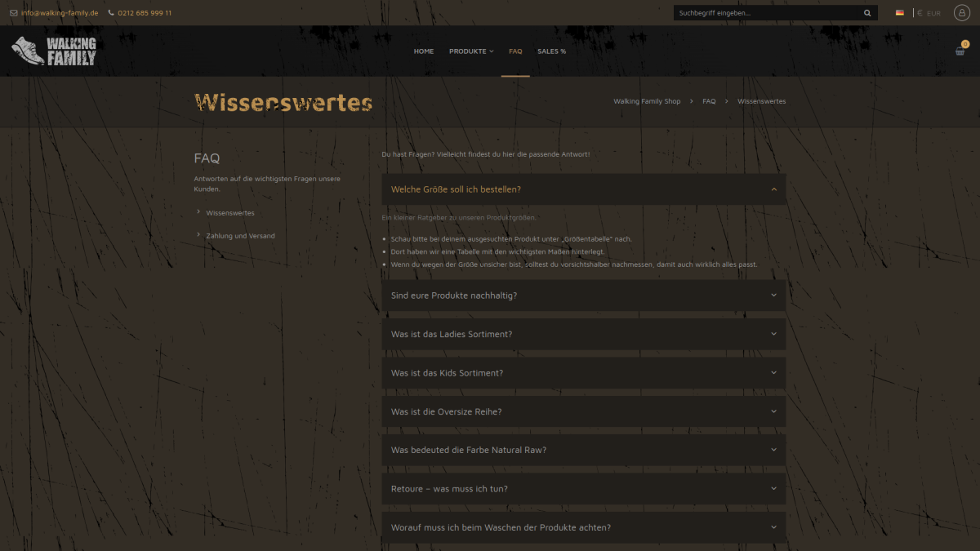Expand 'Was ist die Oversize Reihe?' chevron
This screenshot has width=980, height=551.
tap(773, 411)
